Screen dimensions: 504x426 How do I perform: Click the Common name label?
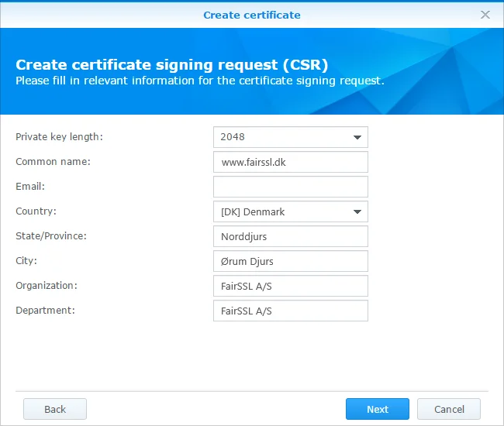coord(53,161)
